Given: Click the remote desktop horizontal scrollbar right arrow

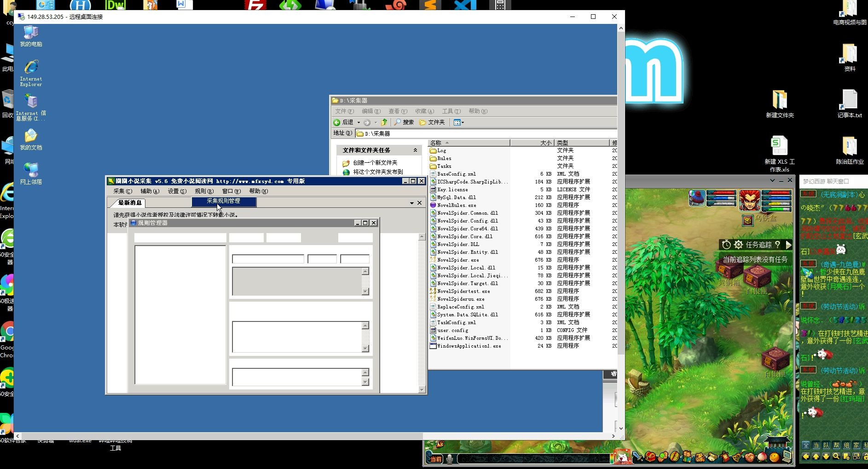Looking at the screenshot, I should click(613, 436).
